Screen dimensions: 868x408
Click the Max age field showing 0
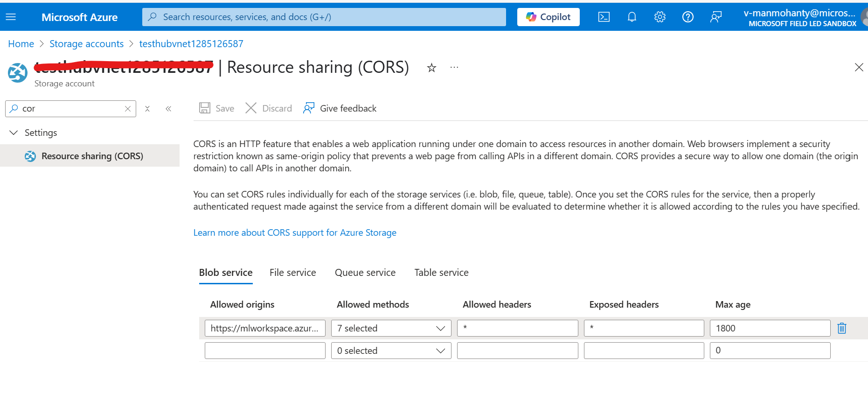point(770,351)
